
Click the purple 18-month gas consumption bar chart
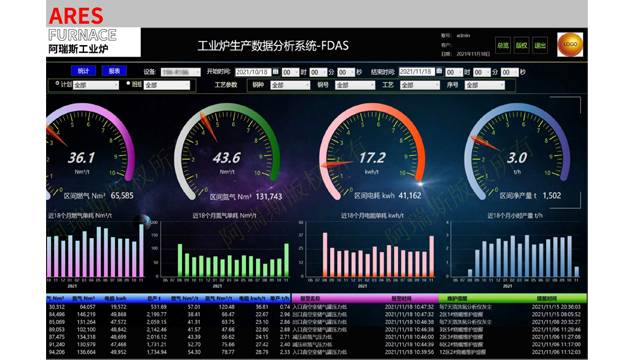click(96, 251)
